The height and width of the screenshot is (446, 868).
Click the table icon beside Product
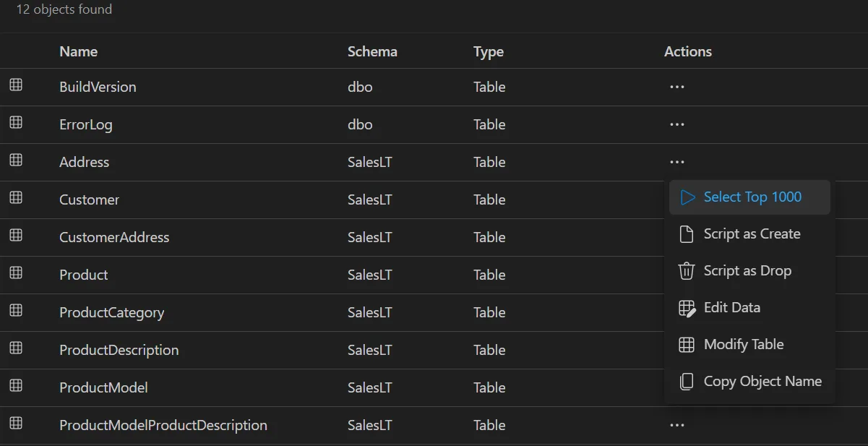click(16, 275)
